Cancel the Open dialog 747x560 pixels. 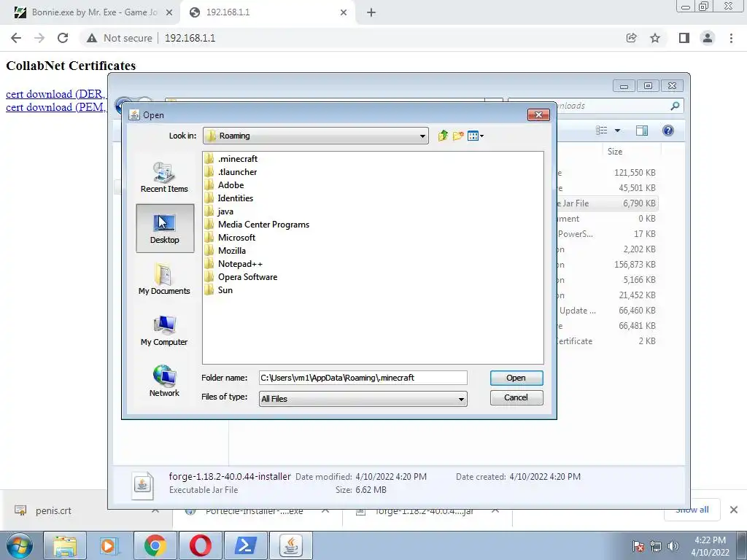(516, 397)
